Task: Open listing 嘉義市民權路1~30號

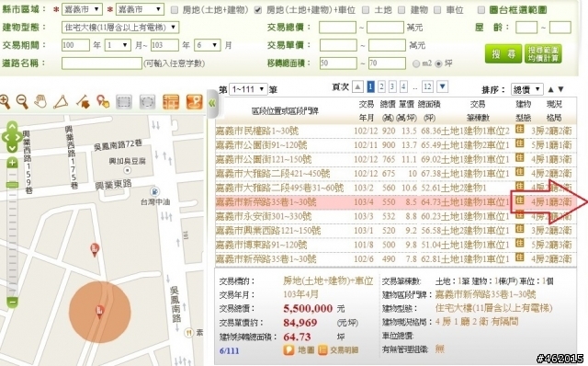Action: pos(257,131)
